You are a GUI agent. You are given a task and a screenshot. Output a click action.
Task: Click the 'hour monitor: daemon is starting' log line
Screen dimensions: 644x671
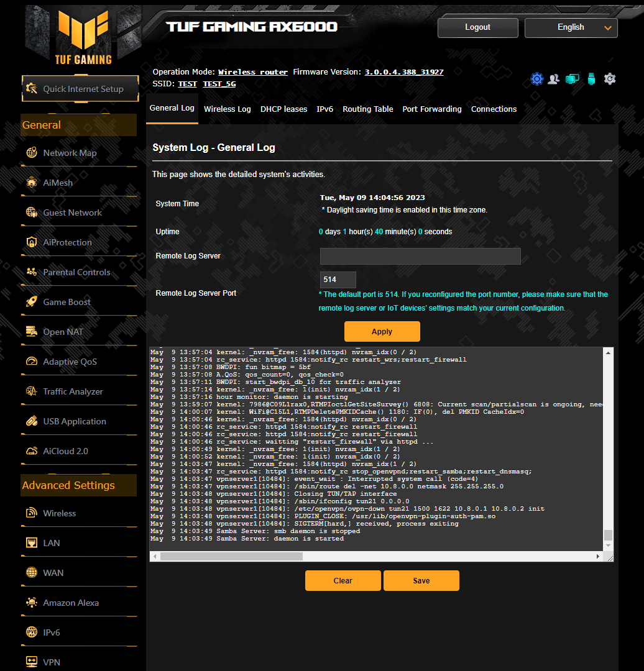[x=249, y=397]
